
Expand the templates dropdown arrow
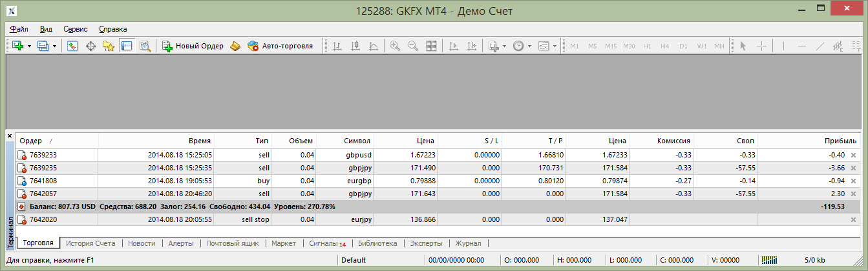pos(555,46)
